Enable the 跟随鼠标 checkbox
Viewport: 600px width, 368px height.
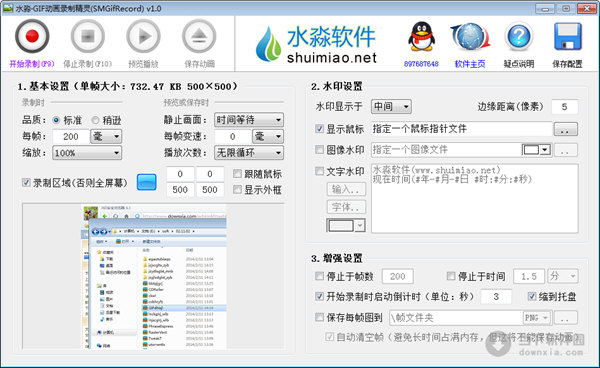(237, 174)
